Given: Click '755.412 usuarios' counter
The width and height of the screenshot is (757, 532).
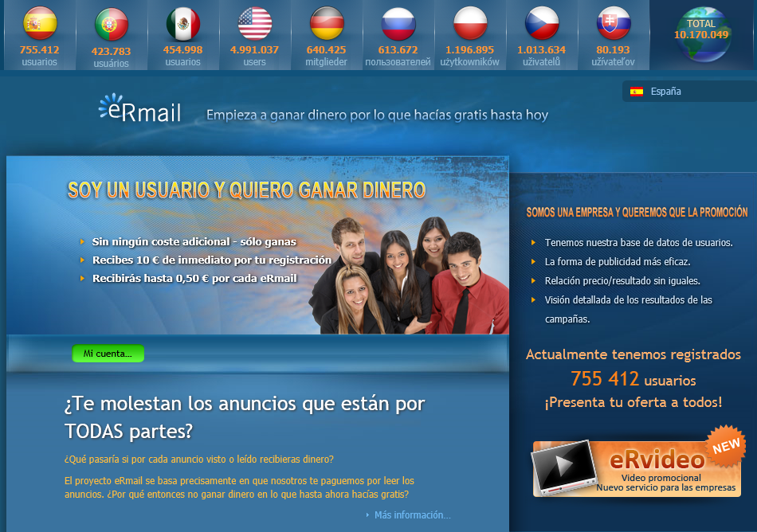Looking at the screenshot, I should coord(40,56).
